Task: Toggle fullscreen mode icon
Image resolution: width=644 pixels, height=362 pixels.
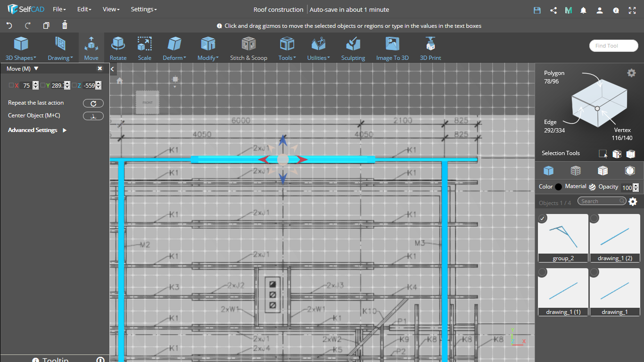Action: tap(632, 10)
